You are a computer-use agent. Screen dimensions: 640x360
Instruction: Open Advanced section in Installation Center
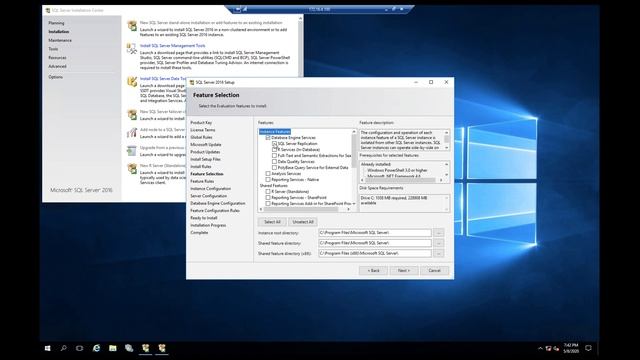[x=57, y=66]
